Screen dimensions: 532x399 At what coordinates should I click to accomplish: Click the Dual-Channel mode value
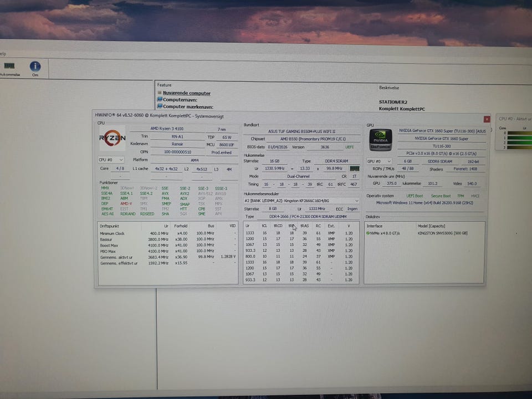(298, 176)
